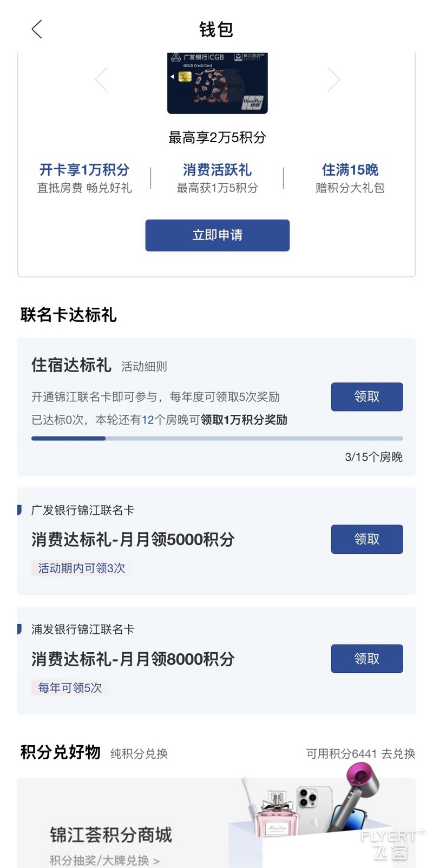Claim 月月领5000积分 reward via 领取
The width and height of the screenshot is (433, 868).
coord(367,539)
